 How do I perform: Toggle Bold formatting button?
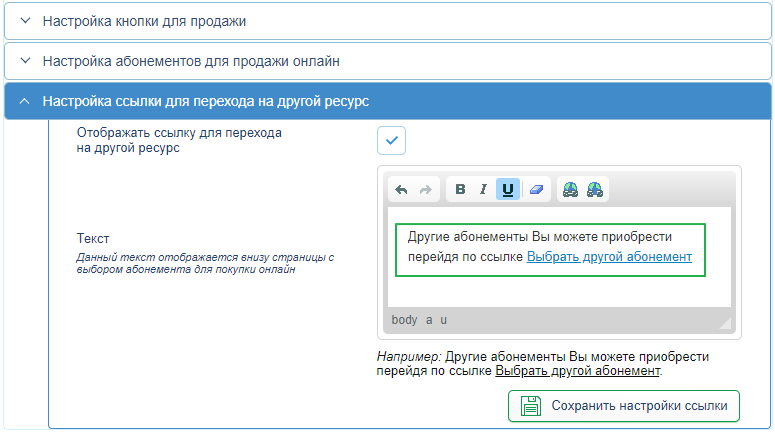tap(460, 189)
